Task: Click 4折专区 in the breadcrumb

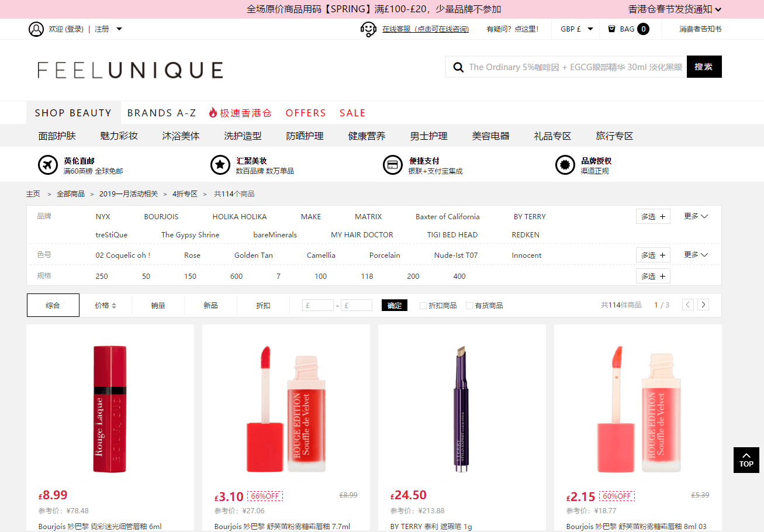Action: pyautogui.click(x=185, y=194)
